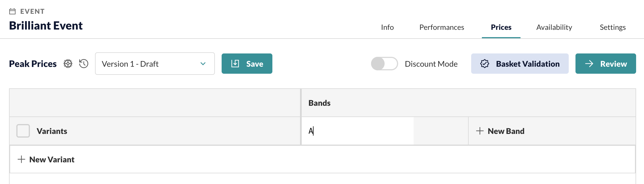Add a New Variant row
Screen dimensions: 644x184
[46, 160]
